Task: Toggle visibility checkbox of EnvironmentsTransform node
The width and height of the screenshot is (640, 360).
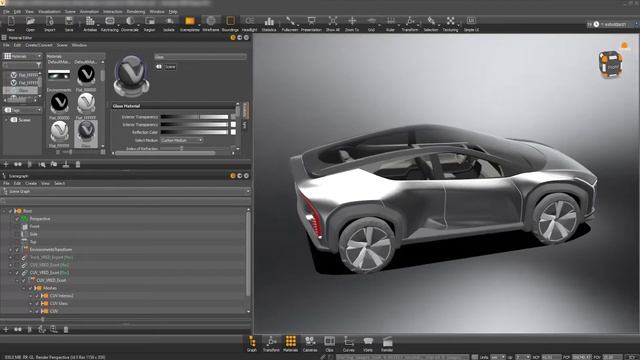Action: click(x=17, y=249)
